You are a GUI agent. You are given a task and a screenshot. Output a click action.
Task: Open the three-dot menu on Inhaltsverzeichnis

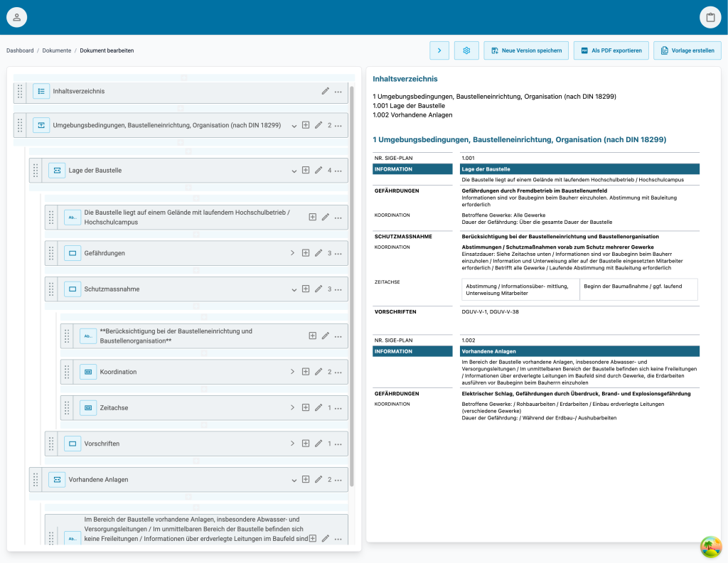338,91
